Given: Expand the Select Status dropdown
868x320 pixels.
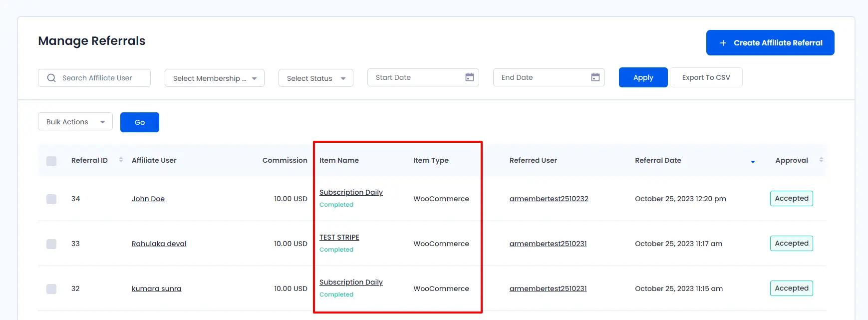Looking at the screenshot, I should (315, 78).
